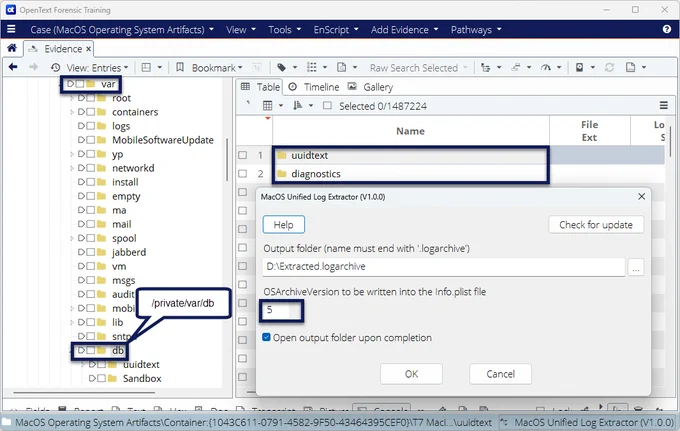
Task: Click the vertical scrollbar of the tree pane
Action: coord(227,160)
